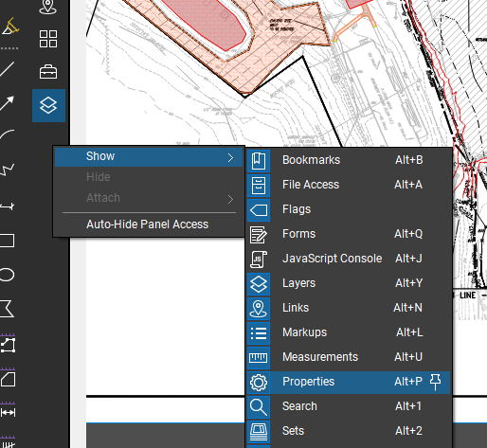
Task: Open the Tool Chest briefcase icon
Action: pyautogui.click(x=48, y=72)
